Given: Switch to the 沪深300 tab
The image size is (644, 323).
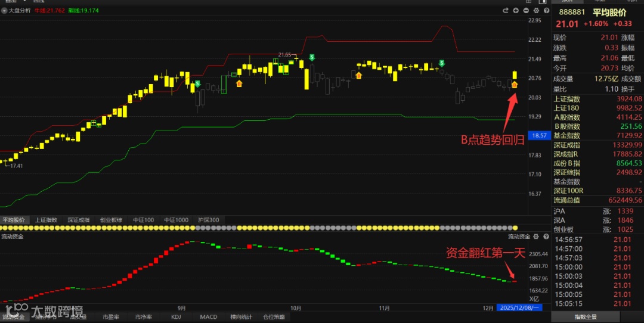Looking at the screenshot, I should 209,220.
